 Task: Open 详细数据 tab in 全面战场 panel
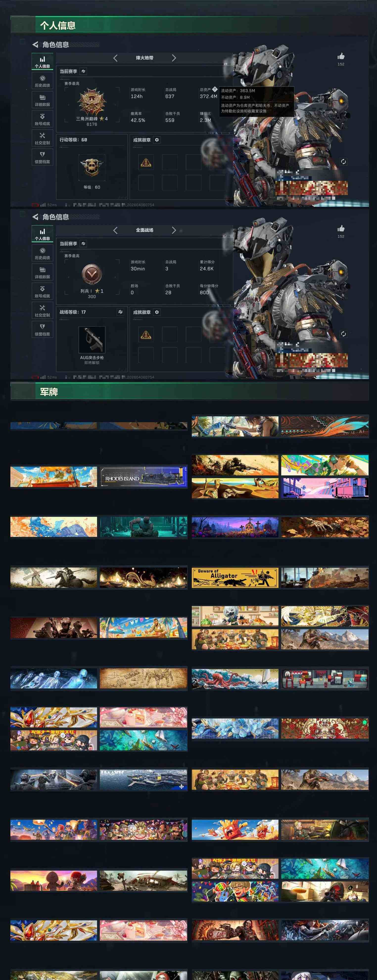tap(42, 272)
